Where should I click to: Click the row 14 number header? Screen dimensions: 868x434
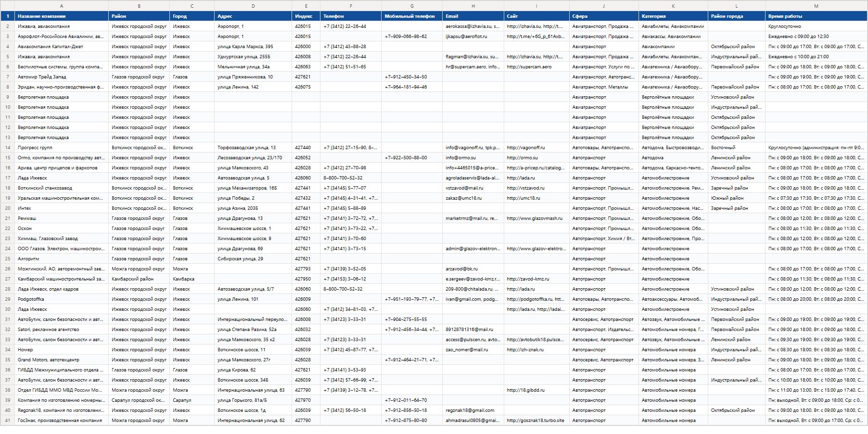[7, 148]
